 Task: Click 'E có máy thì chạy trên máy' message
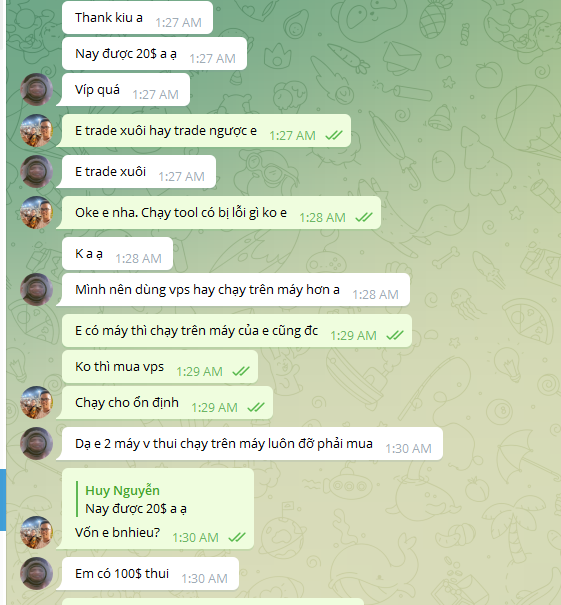click(237, 331)
